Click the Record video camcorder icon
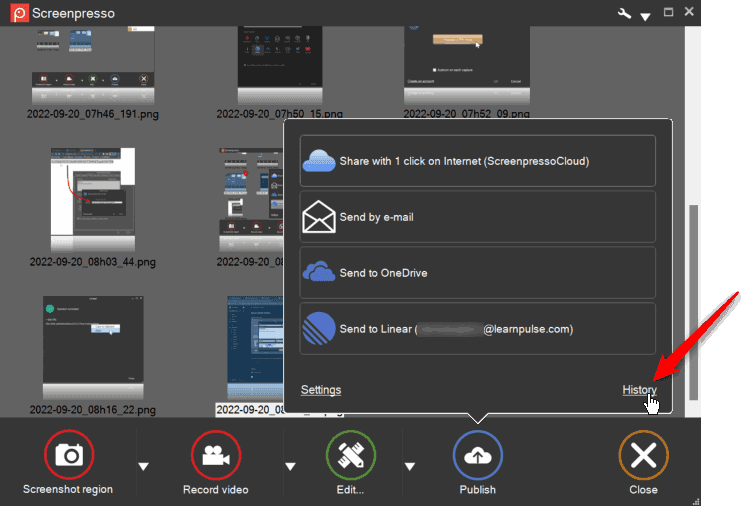 pos(216,456)
